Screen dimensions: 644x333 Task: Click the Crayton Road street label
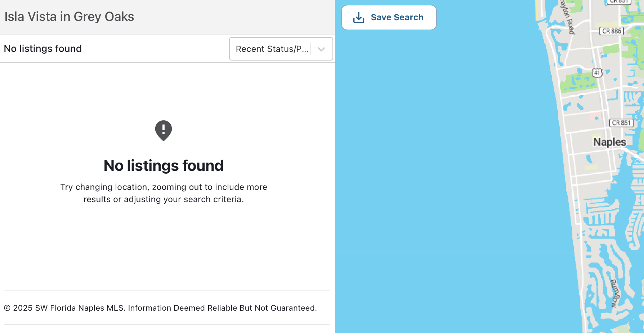[567, 16]
